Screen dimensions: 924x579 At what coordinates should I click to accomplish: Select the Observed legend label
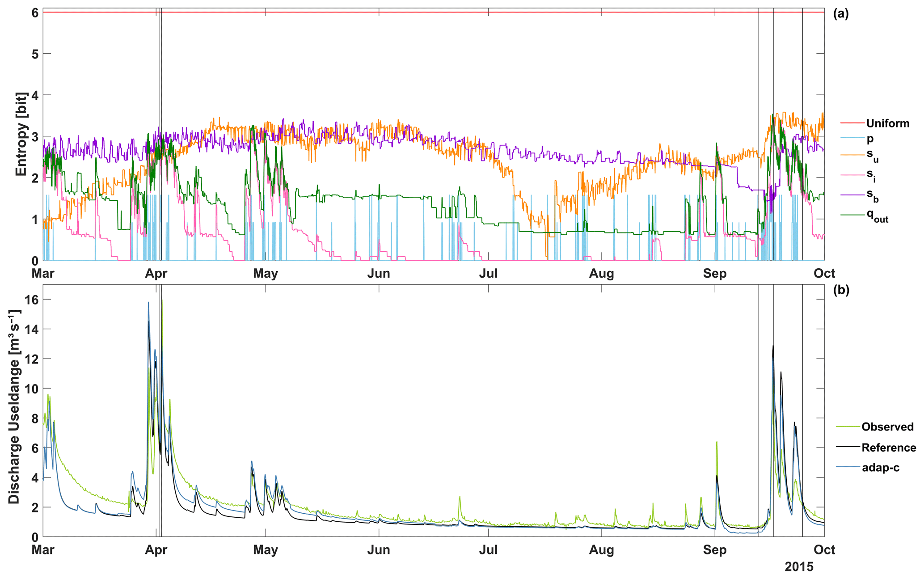[x=887, y=427]
